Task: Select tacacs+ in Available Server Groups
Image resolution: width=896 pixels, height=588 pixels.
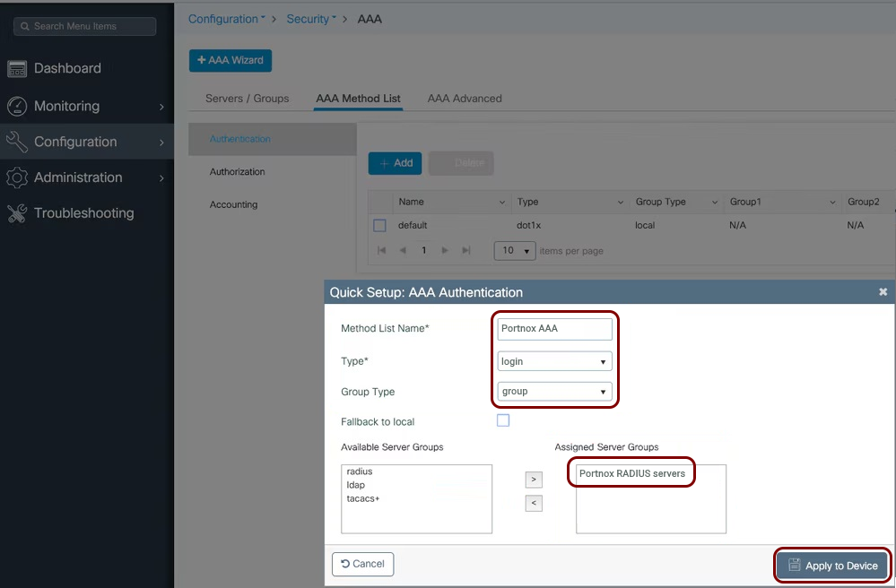Action: 363,498
